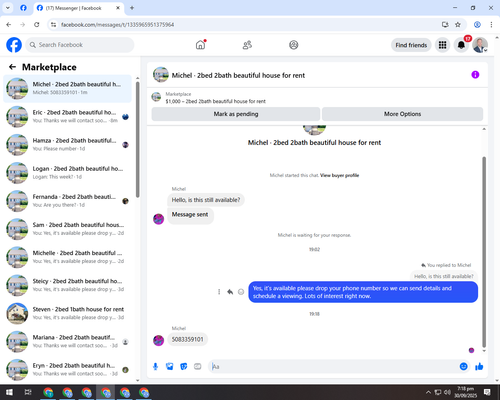Open View buyer profile link
This screenshot has width=500, height=400.
[x=339, y=175]
